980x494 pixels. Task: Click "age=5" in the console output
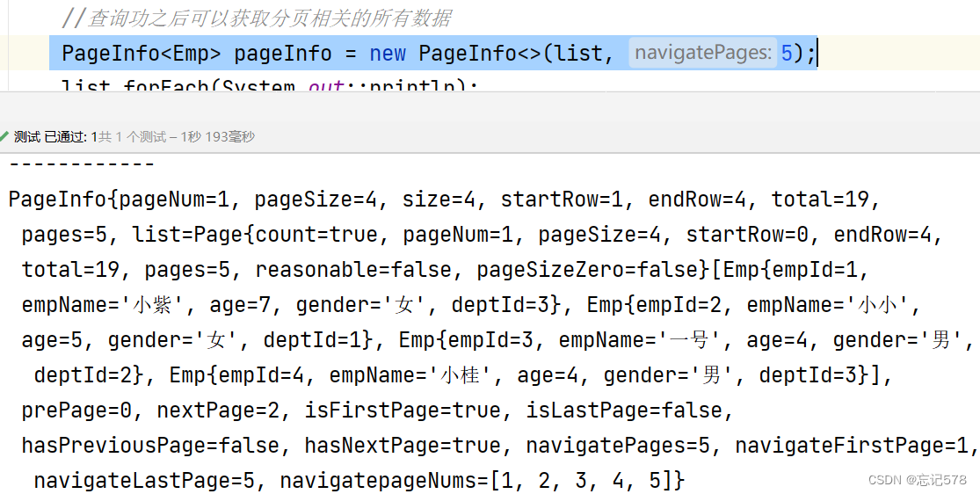click(52, 339)
